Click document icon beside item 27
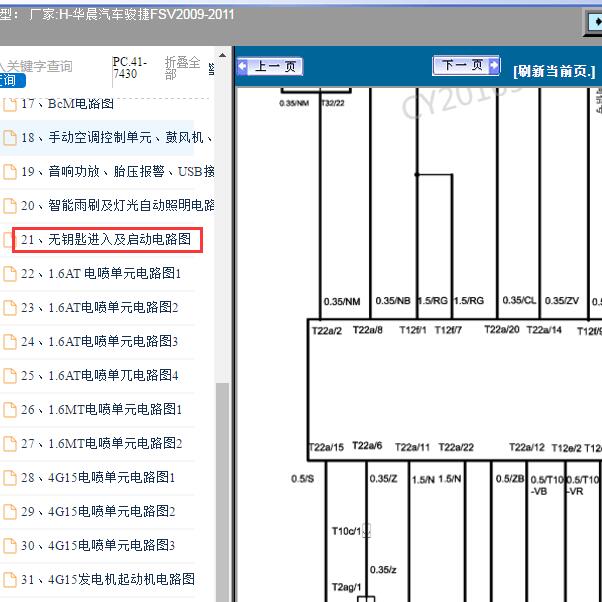Image resolution: width=602 pixels, height=602 pixels. point(10,444)
